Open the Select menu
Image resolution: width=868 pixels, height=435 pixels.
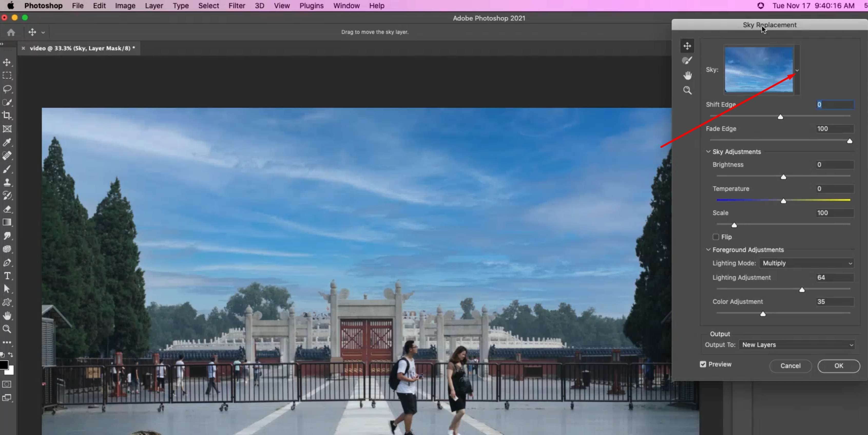point(208,6)
